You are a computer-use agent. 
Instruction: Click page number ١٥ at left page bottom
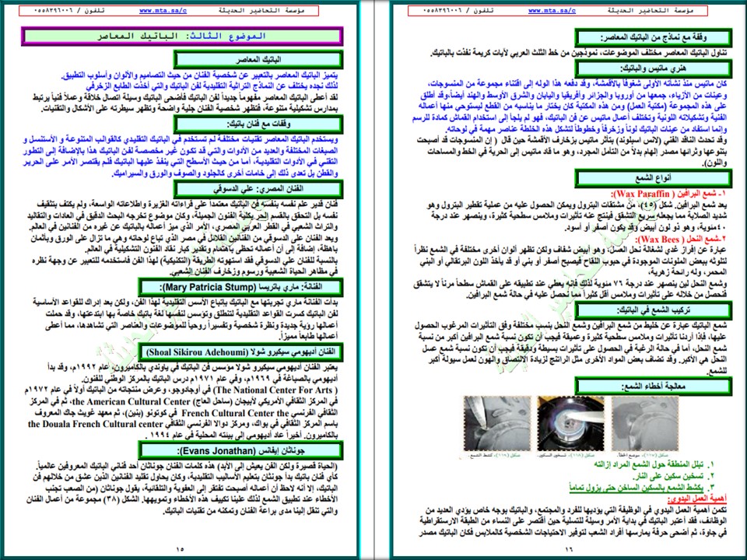180,549
